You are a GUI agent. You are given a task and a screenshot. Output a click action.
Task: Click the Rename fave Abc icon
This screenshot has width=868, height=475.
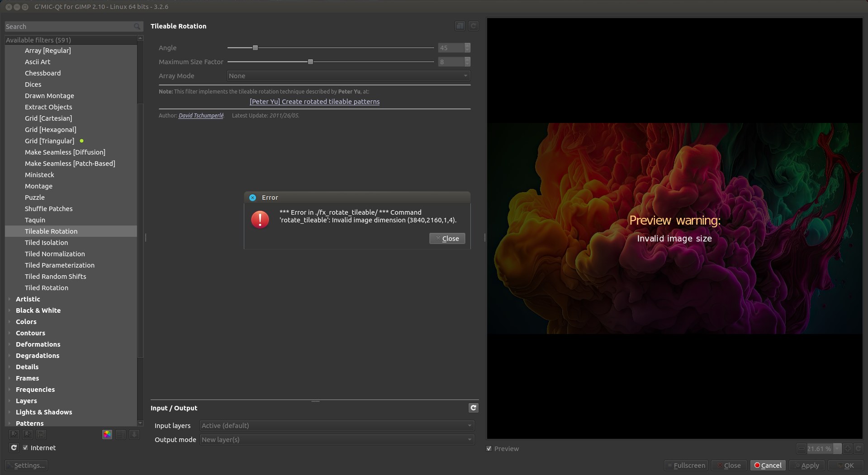pos(41,434)
